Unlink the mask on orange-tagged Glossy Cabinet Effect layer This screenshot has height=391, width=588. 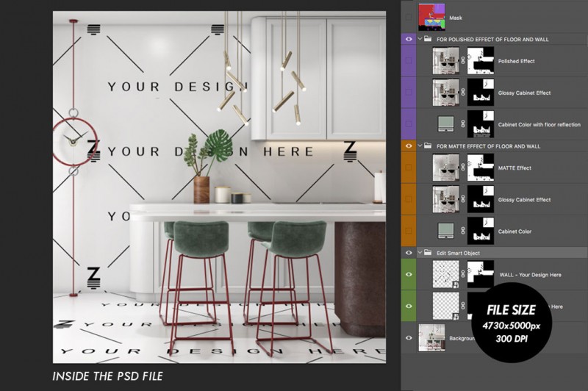point(463,199)
